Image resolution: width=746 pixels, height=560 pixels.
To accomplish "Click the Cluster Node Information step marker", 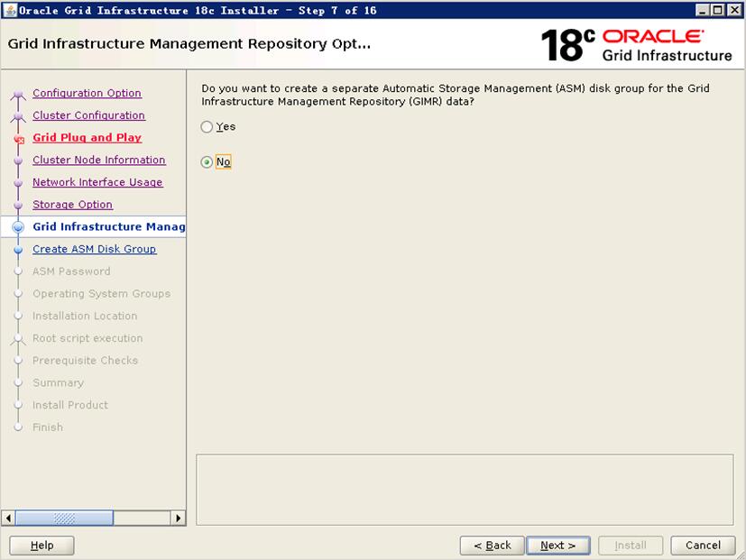I will point(18,161).
